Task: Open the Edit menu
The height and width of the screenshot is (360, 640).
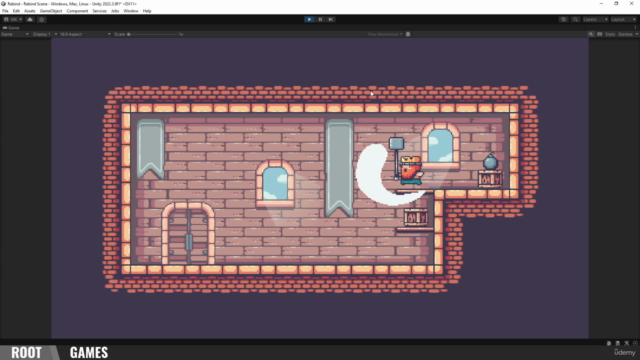Action: [x=16, y=11]
